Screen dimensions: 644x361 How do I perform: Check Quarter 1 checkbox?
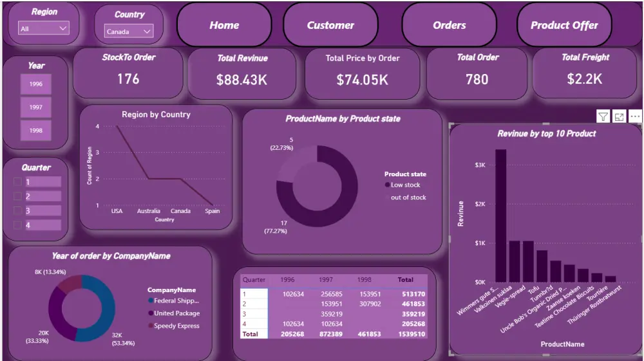tap(17, 181)
